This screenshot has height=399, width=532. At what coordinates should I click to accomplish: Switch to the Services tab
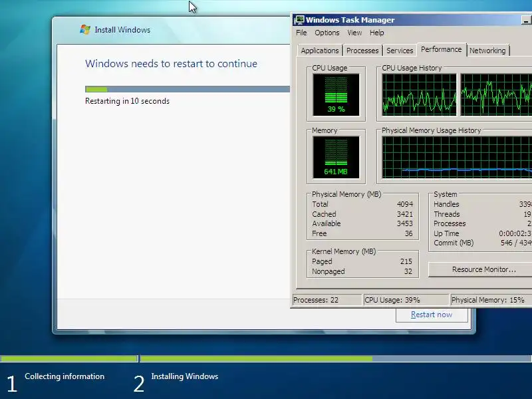[400, 51]
